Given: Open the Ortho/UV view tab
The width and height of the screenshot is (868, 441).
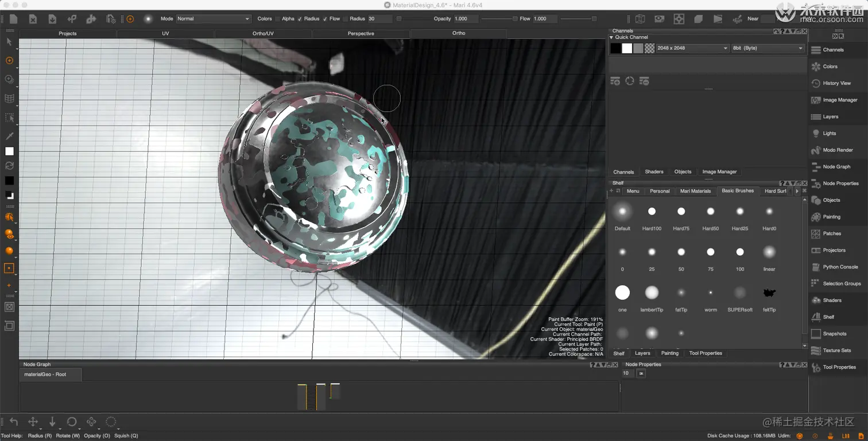Looking at the screenshot, I should [263, 33].
